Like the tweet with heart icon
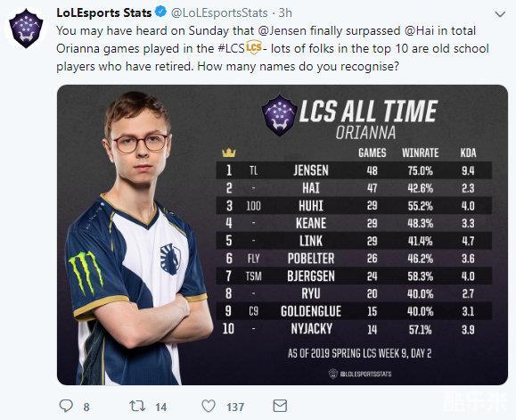Screen dimensions: 516x420 click(209, 406)
